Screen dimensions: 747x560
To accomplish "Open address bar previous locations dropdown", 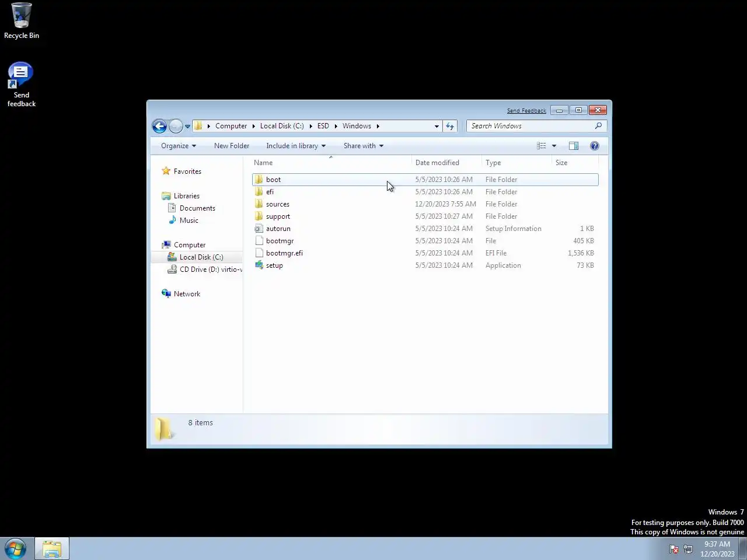I will [x=437, y=126].
